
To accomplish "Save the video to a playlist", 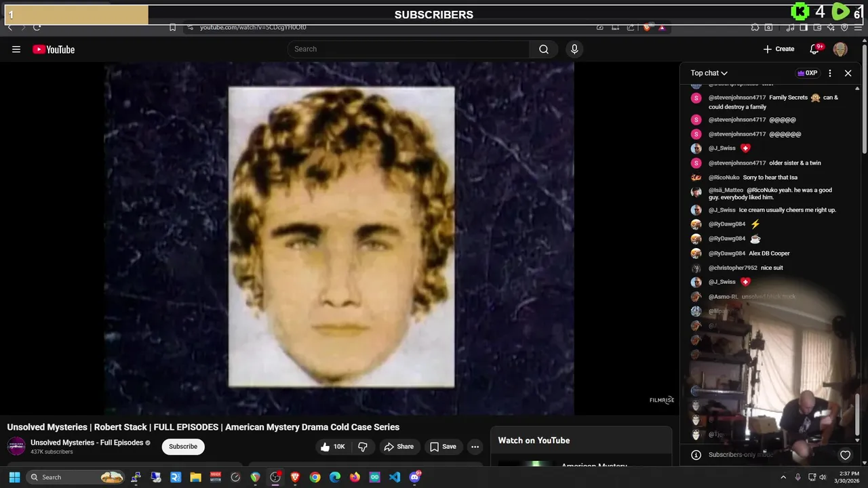I will (x=443, y=447).
